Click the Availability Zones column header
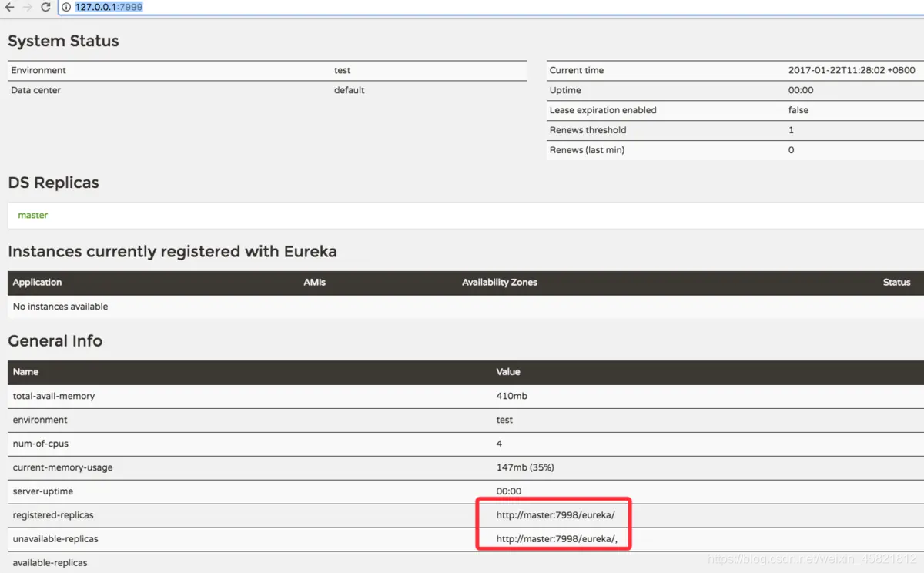 (x=500, y=283)
